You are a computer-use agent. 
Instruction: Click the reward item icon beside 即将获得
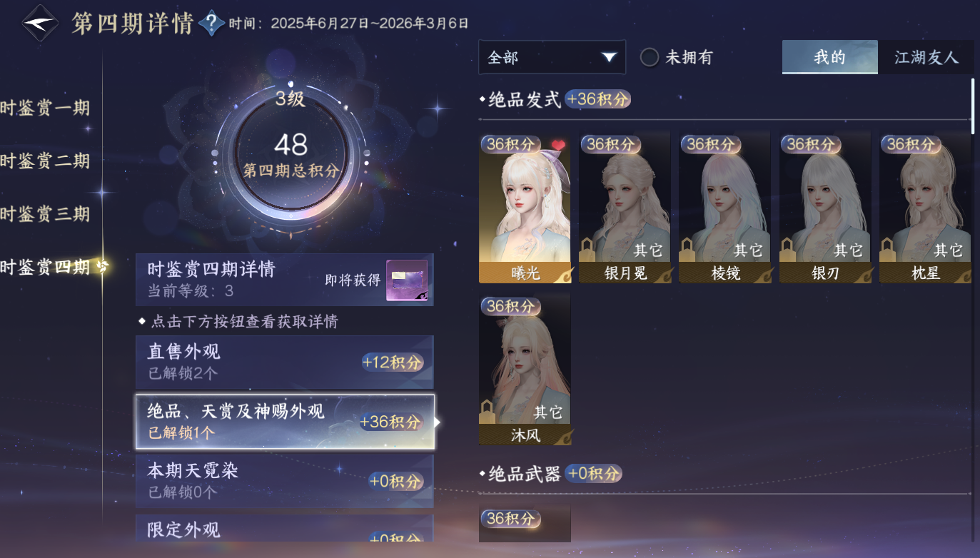(407, 280)
